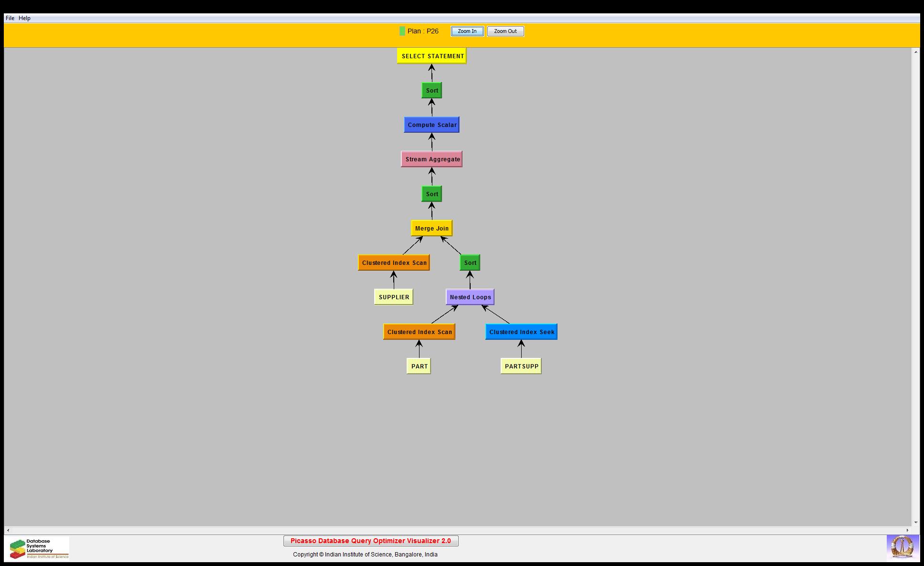Select the Clustered Index Seek node

[x=521, y=332]
